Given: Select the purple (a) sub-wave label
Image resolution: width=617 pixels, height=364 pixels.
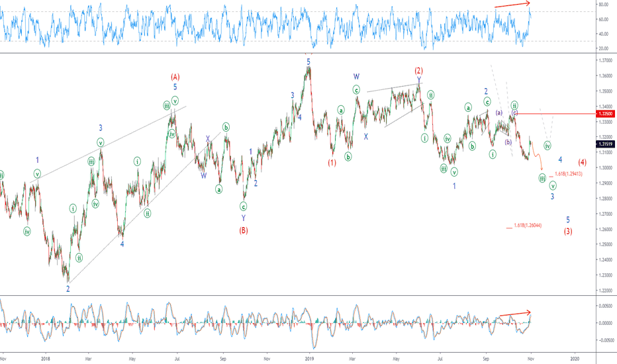Looking at the screenshot, I should pyautogui.click(x=499, y=113).
